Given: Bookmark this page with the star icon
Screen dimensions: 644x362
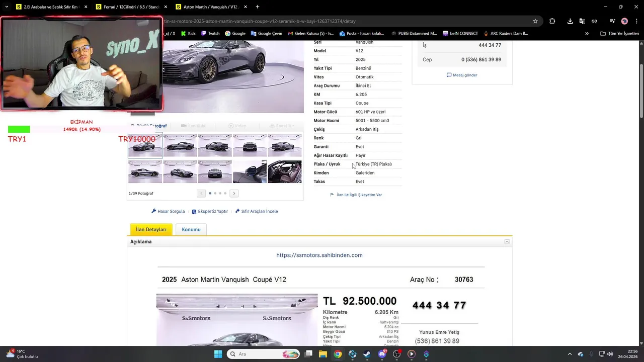Looking at the screenshot, I should (x=535, y=21).
